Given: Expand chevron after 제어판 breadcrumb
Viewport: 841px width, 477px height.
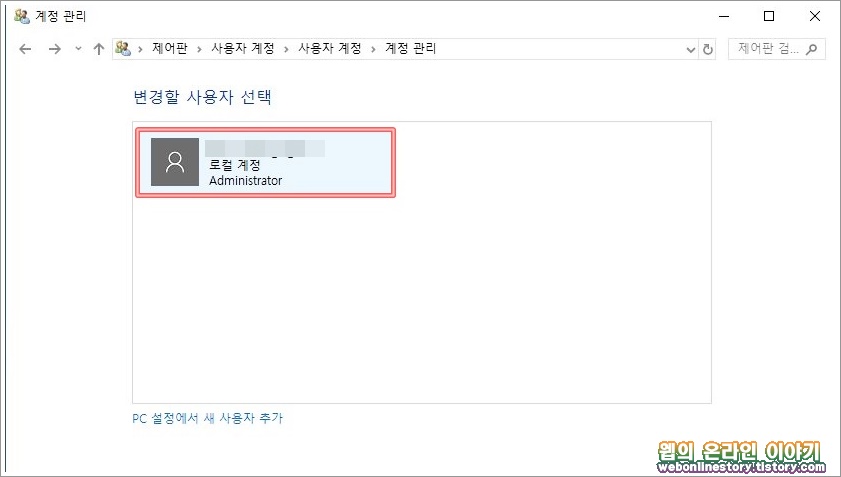Looking at the screenshot, I should (199, 49).
